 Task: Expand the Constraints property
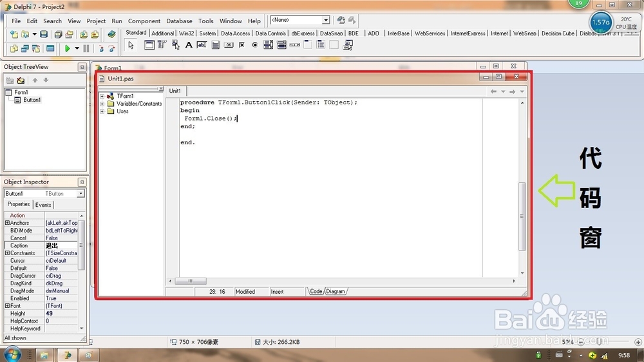7,253
